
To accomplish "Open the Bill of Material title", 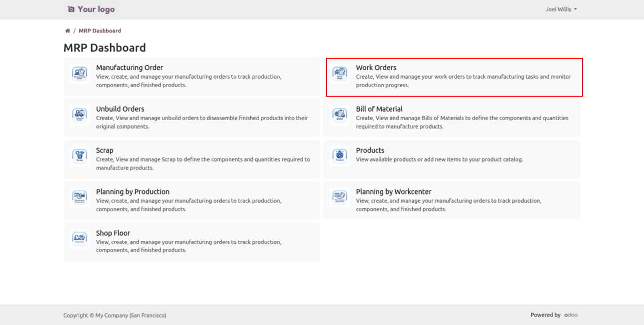I will 379,109.
